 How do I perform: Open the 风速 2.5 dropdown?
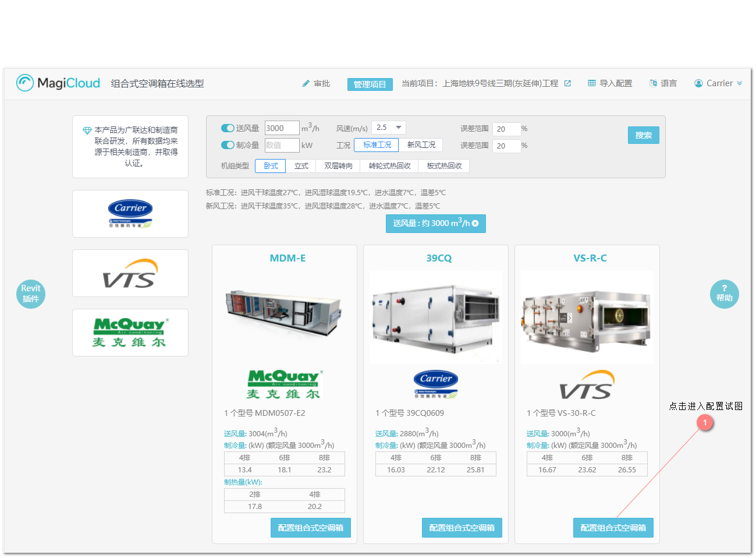pyautogui.click(x=389, y=128)
